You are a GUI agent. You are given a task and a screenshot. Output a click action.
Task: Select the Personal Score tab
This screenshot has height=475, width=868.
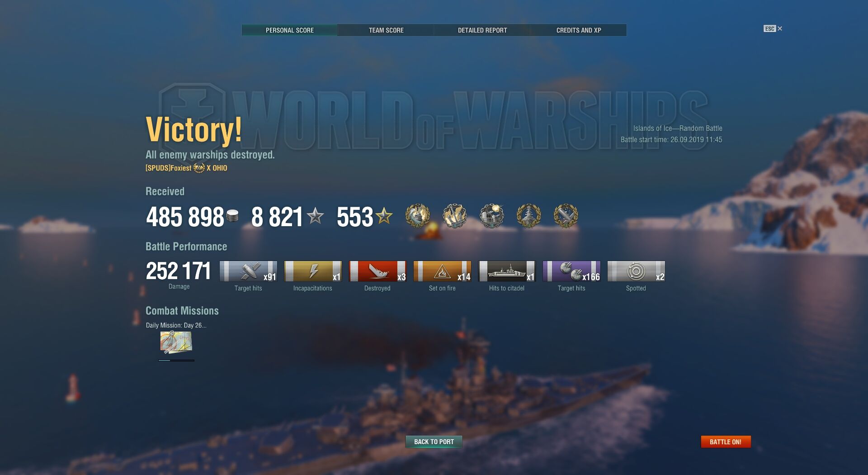pos(290,30)
